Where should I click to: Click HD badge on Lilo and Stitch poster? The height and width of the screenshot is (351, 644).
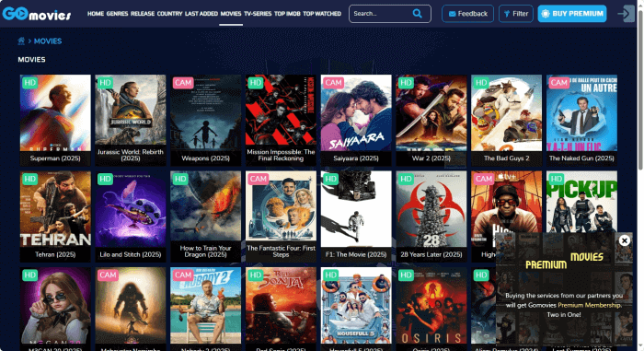(x=105, y=179)
